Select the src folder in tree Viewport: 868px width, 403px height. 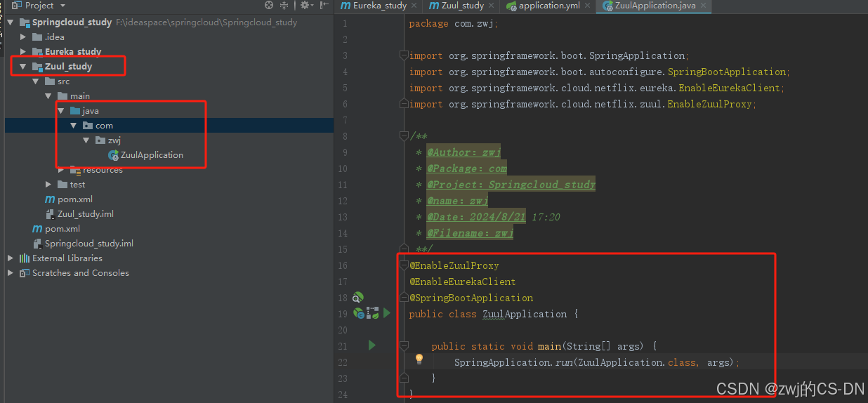tap(63, 81)
